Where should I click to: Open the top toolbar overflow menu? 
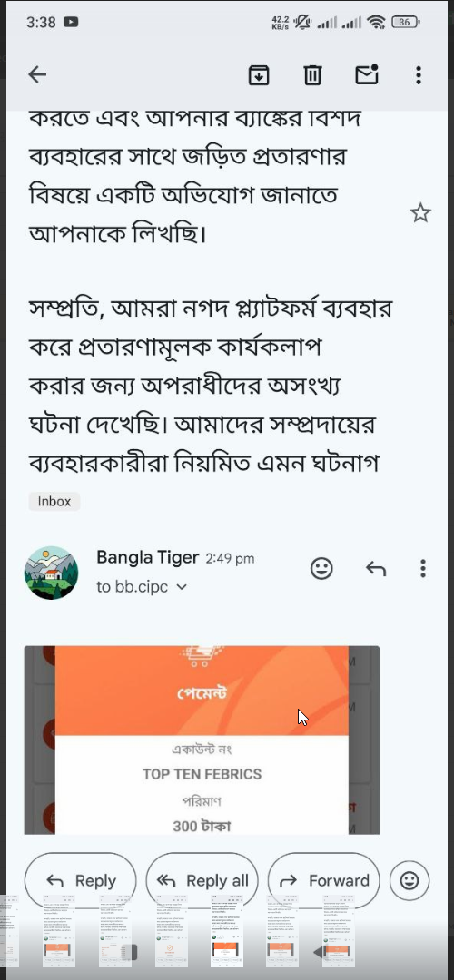coord(419,75)
